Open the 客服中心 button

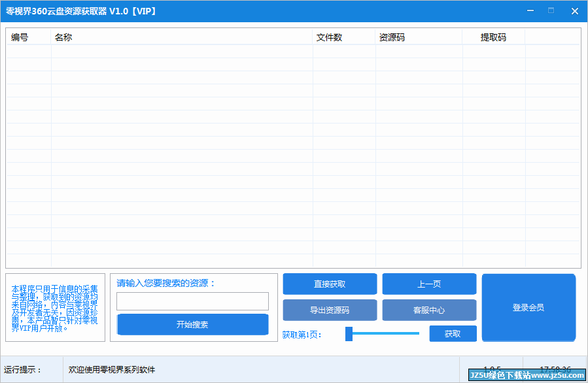pyautogui.click(x=429, y=310)
